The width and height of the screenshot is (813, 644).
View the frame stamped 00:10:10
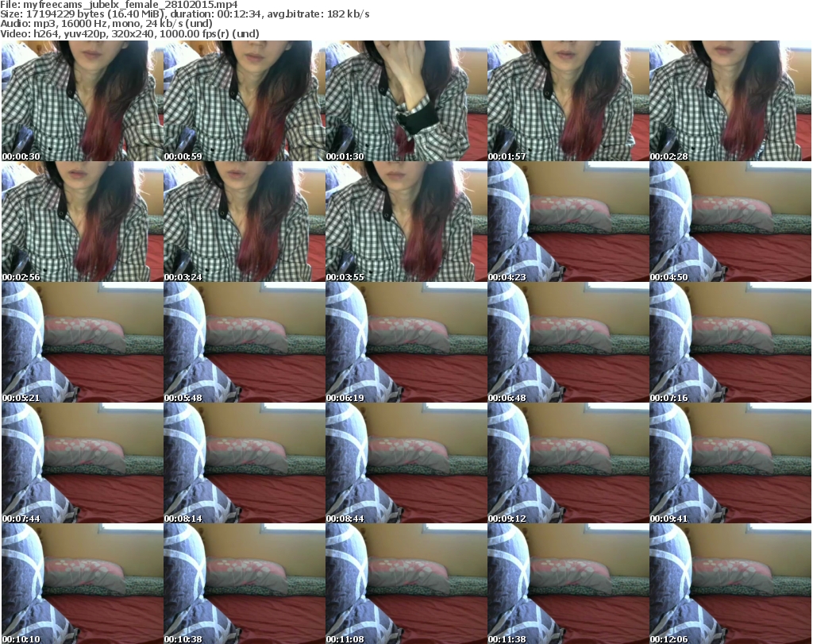pyautogui.click(x=83, y=584)
